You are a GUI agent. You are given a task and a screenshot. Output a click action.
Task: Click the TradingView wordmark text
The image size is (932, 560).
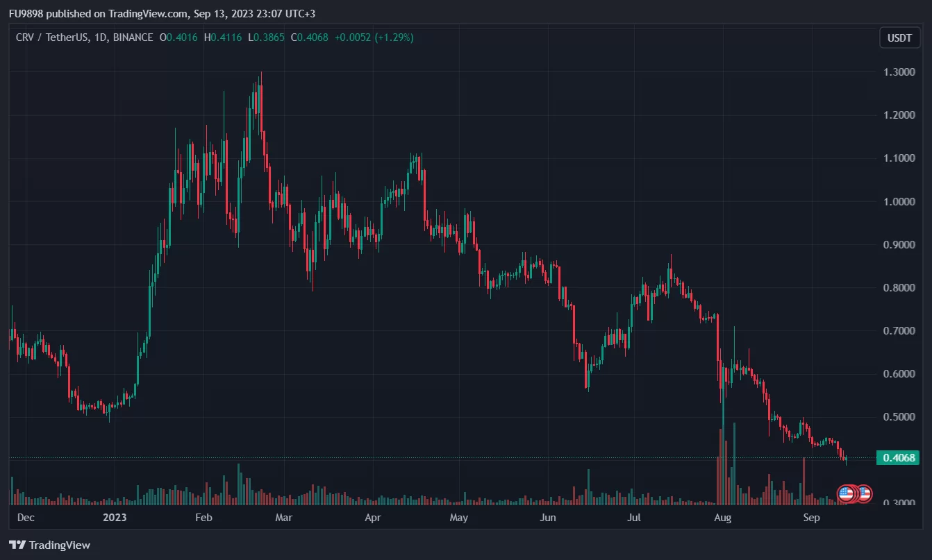pos(59,545)
